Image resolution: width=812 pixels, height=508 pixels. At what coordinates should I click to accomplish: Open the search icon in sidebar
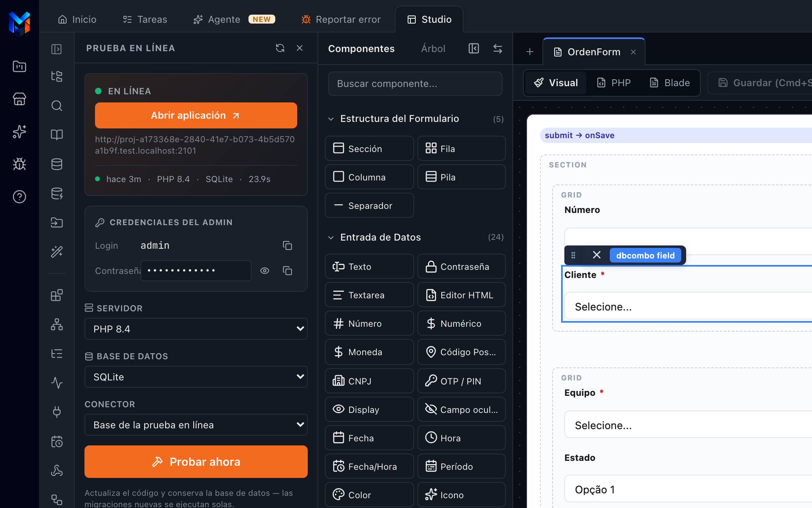pyautogui.click(x=57, y=106)
